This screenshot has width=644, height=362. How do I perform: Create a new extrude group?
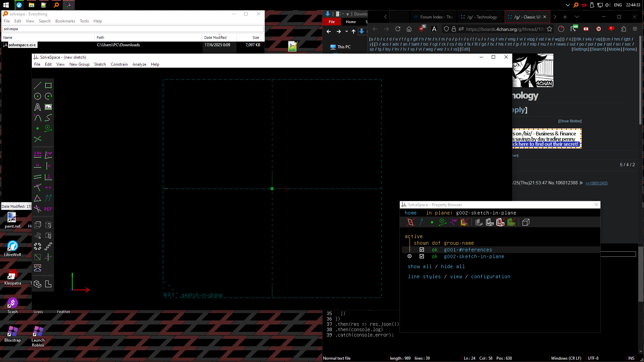pos(38,225)
